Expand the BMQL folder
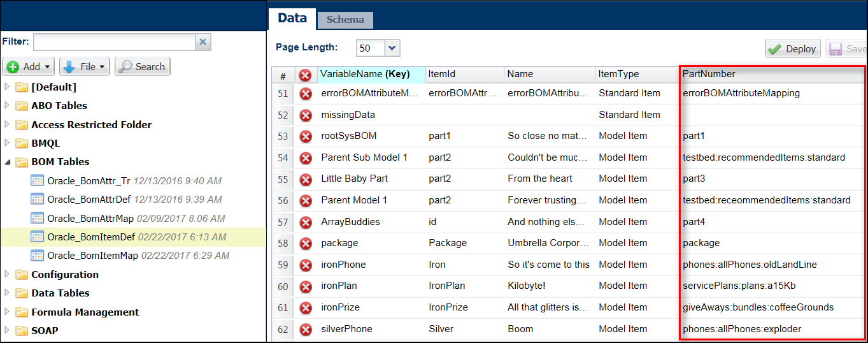 pos(8,143)
